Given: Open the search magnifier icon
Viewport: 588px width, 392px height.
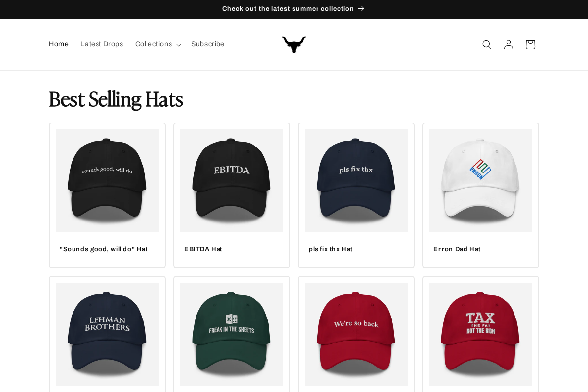Looking at the screenshot, I should coord(487,45).
